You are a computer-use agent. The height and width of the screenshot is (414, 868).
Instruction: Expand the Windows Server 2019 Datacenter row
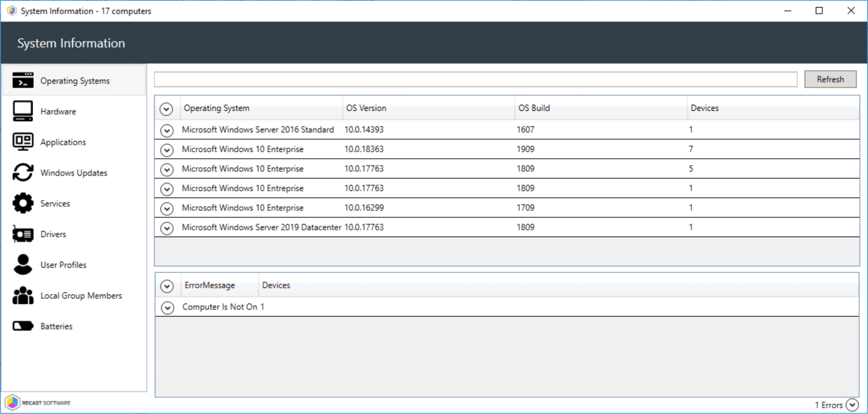167,228
